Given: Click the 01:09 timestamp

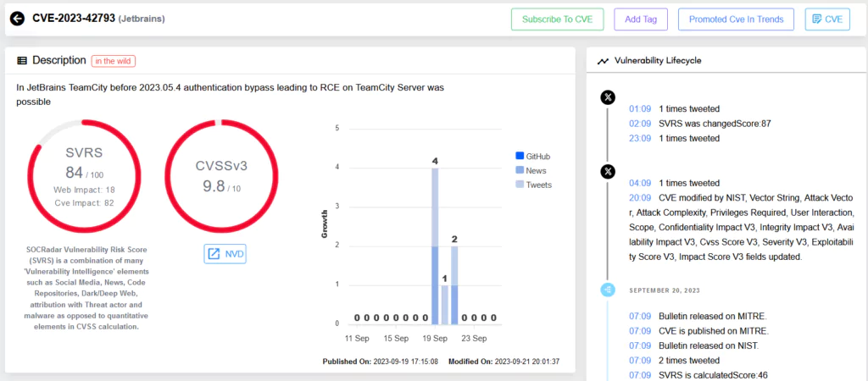Looking at the screenshot, I should (x=640, y=109).
